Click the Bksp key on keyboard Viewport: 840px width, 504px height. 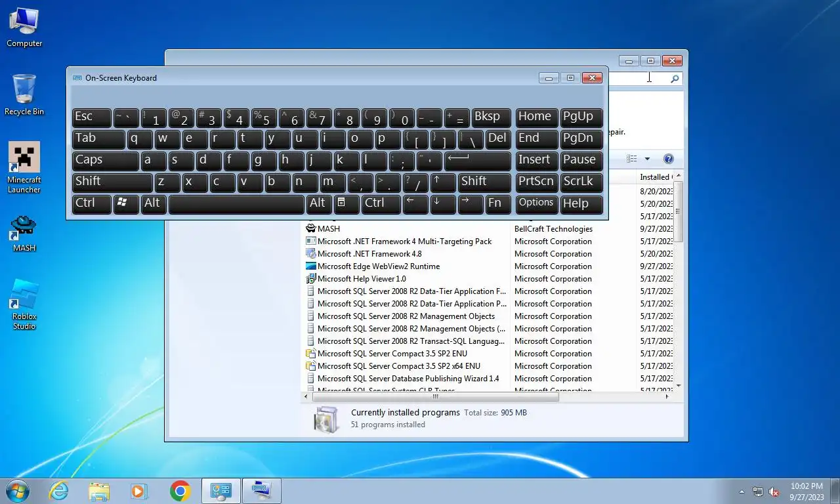492,117
